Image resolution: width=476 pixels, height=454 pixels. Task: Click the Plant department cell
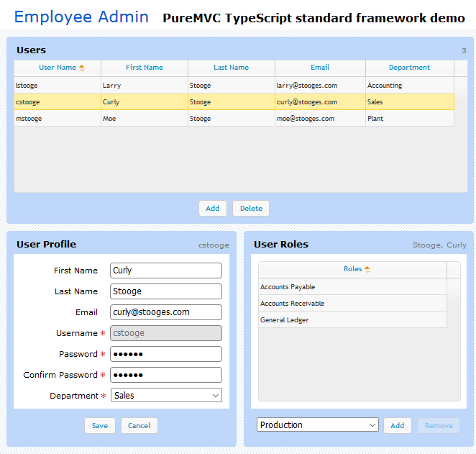pyautogui.click(x=410, y=119)
